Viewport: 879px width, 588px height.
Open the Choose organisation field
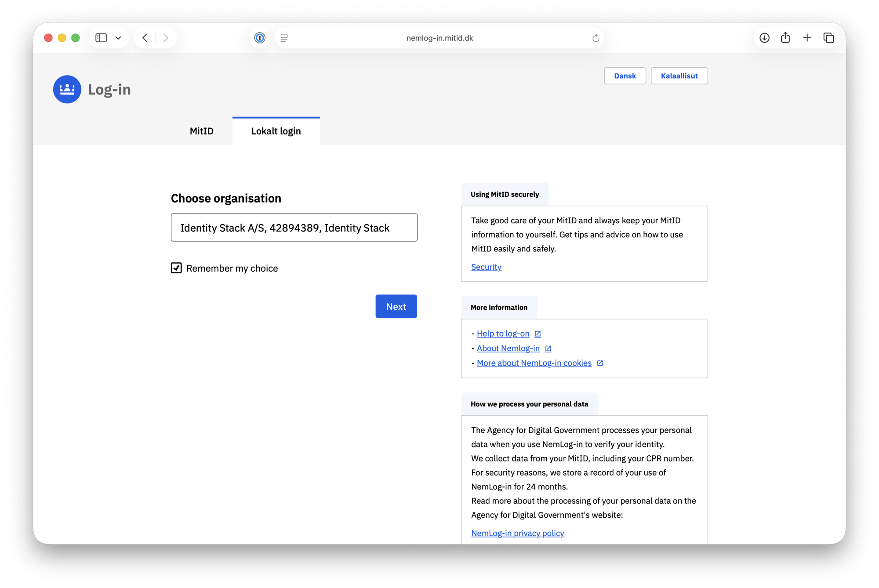click(x=294, y=228)
